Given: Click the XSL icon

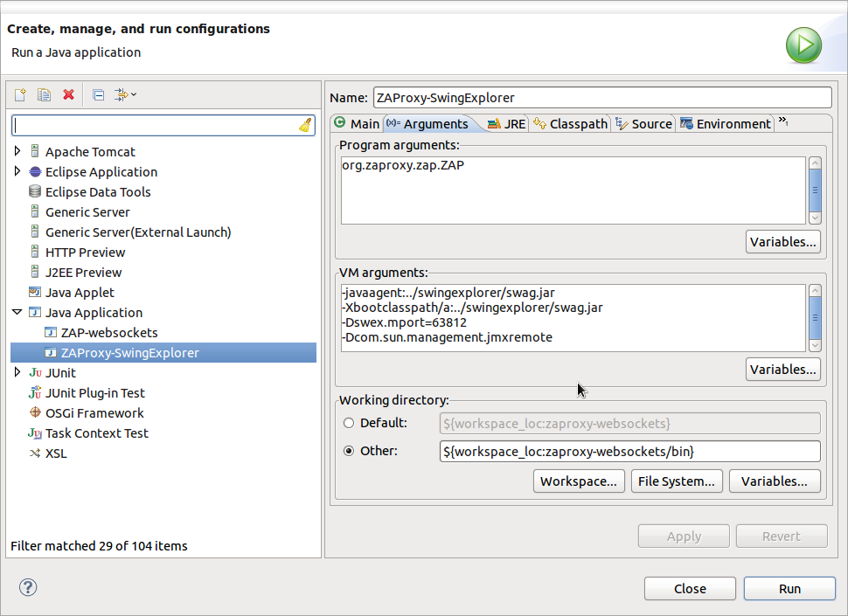Looking at the screenshot, I should point(35,453).
